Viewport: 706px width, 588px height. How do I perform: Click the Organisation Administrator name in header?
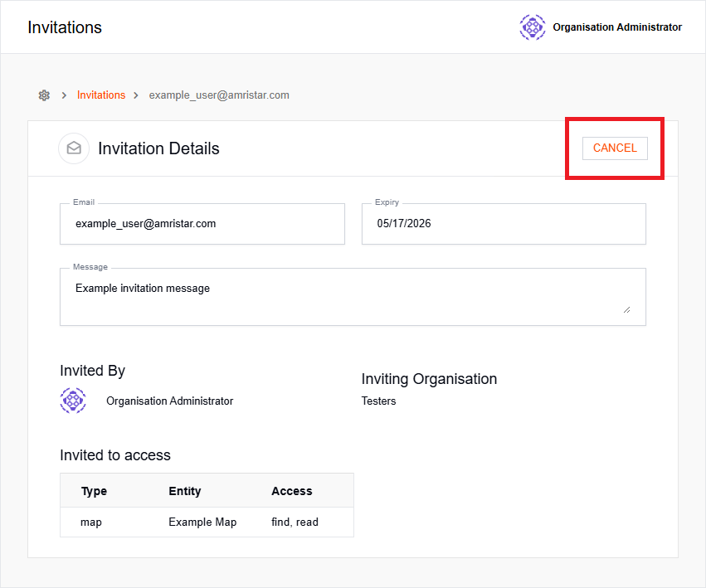coord(617,27)
